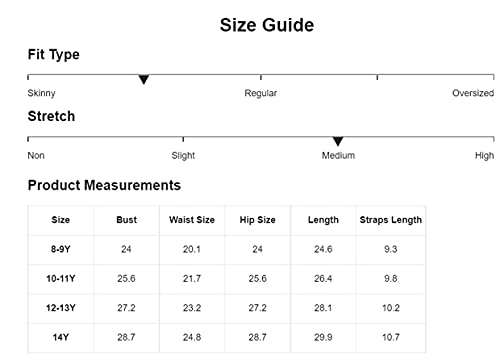Click the Fit Type triangle marker
The image size is (500, 360).
pyautogui.click(x=144, y=79)
